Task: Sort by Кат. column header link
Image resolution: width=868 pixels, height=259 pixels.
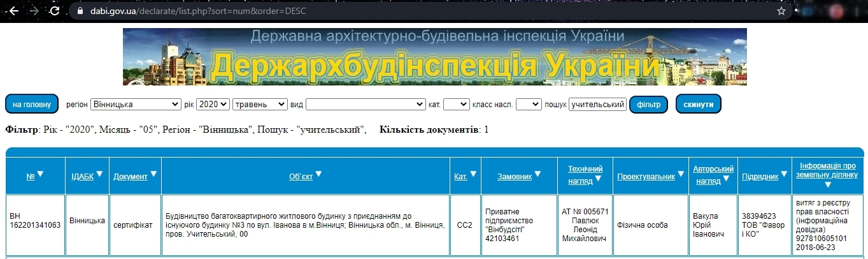Action: [460, 176]
